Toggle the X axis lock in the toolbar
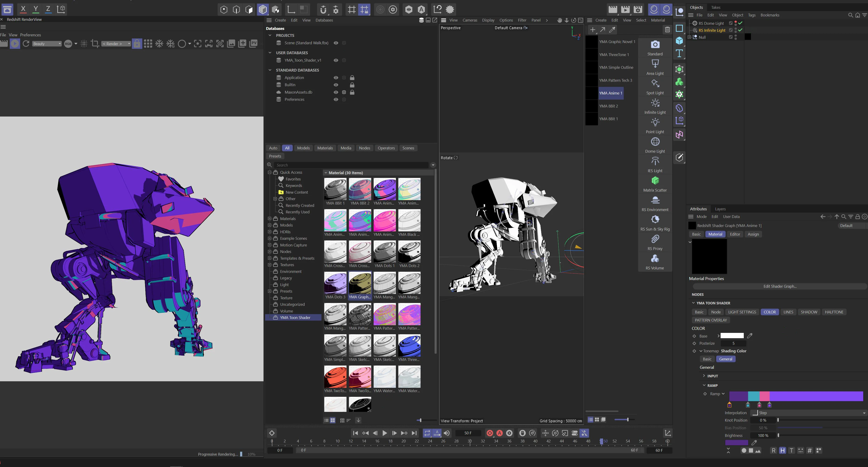Screen dimensions: 868x467 [23, 9]
